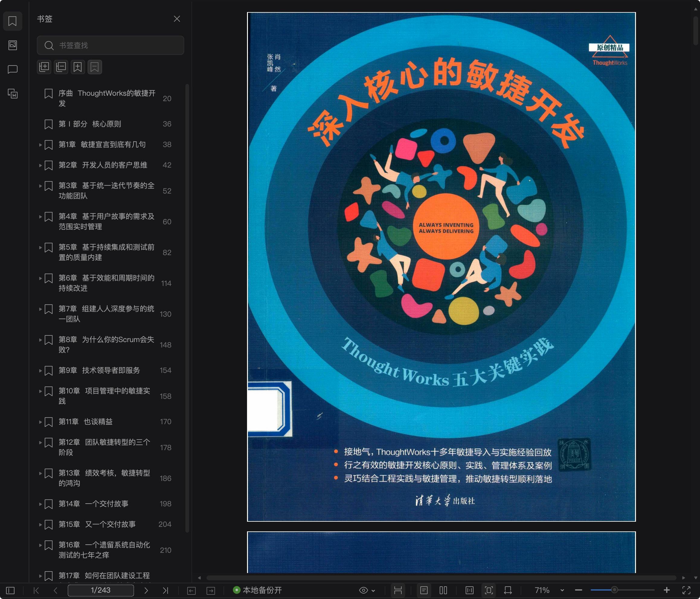
Task: Select 第13章 绩效考核，敏捷转型的鸿沟
Action: pyautogui.click(x=104, y=478)
